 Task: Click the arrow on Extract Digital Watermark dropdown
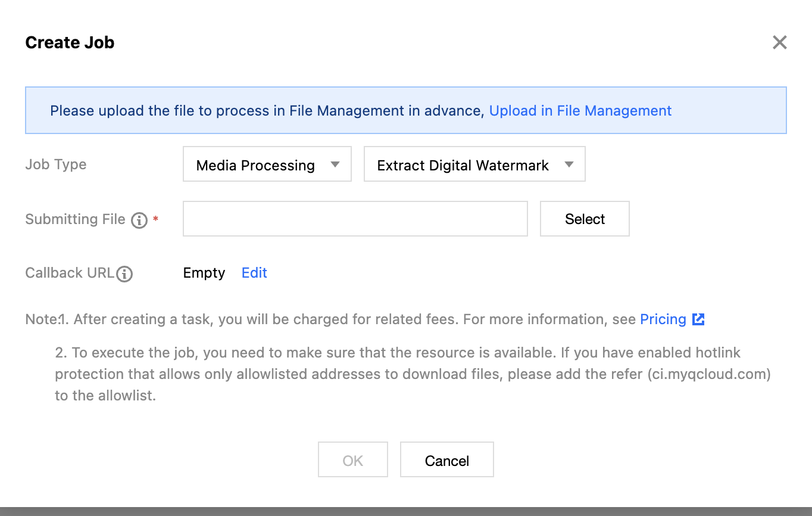(569, 164)
